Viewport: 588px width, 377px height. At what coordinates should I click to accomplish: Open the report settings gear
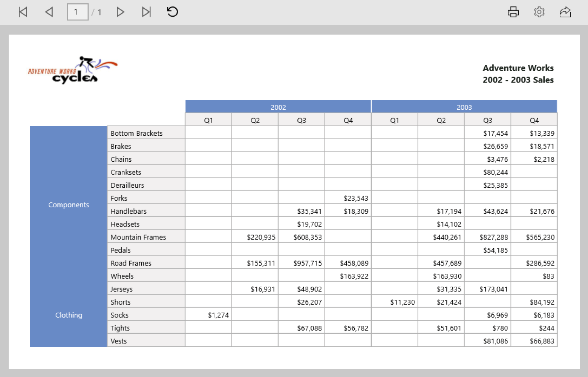[x=539, y=12]
